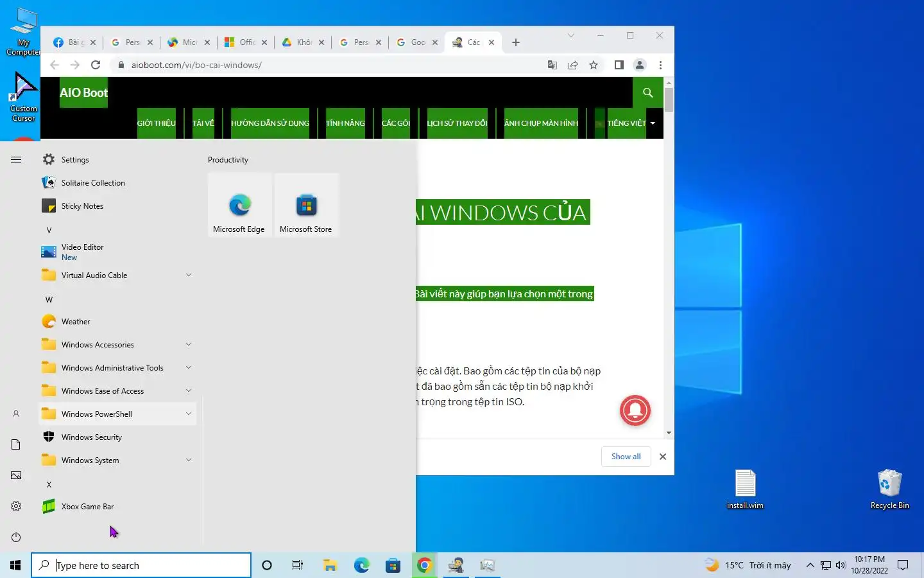This screenshot has width=924, height=578.
Task: Open the Chrome profile avatar
Action: click(640, 65)
